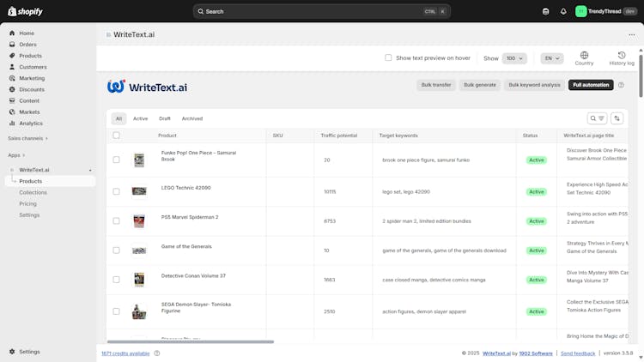The image size is (644, 362).
Task: Check the select-all products checkbox
Action: click(117, 136)
